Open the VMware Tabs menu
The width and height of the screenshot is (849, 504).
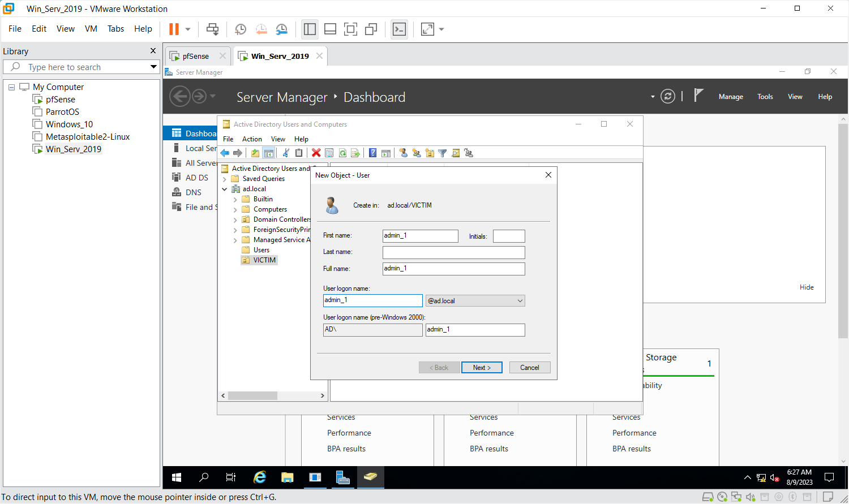[x=115, y=29]
